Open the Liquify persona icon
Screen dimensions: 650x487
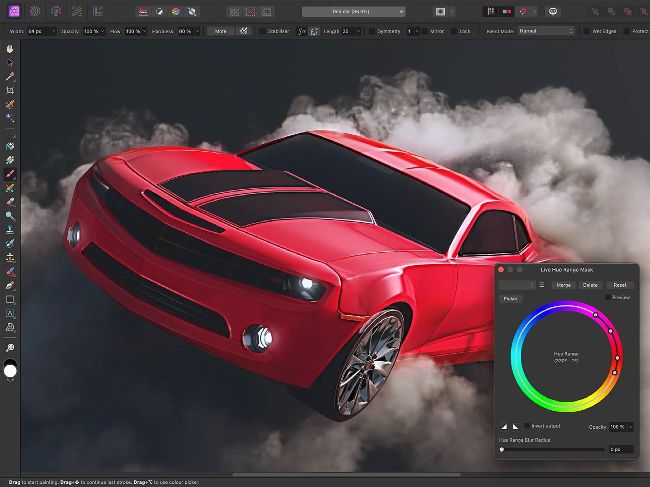(x=36, y=11)
